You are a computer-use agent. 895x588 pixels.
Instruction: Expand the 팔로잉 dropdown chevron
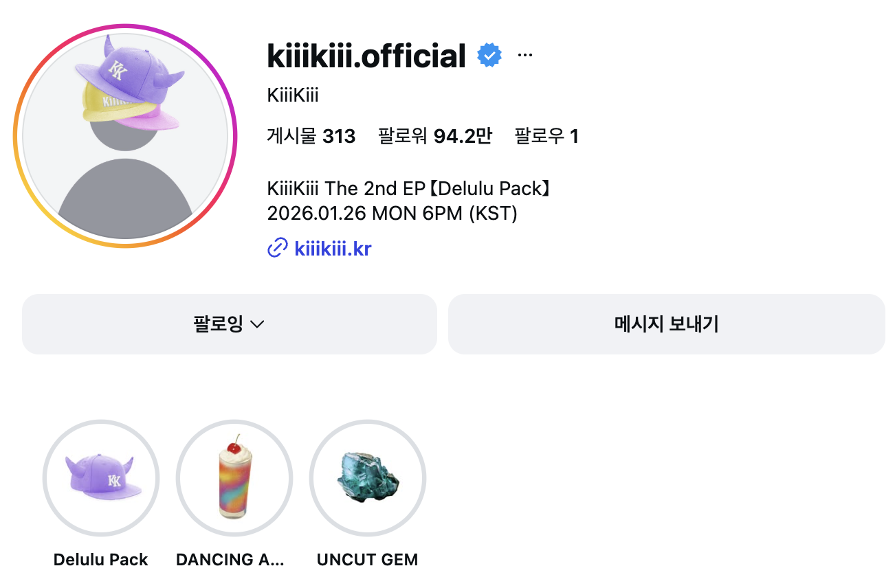pos(258,324)
